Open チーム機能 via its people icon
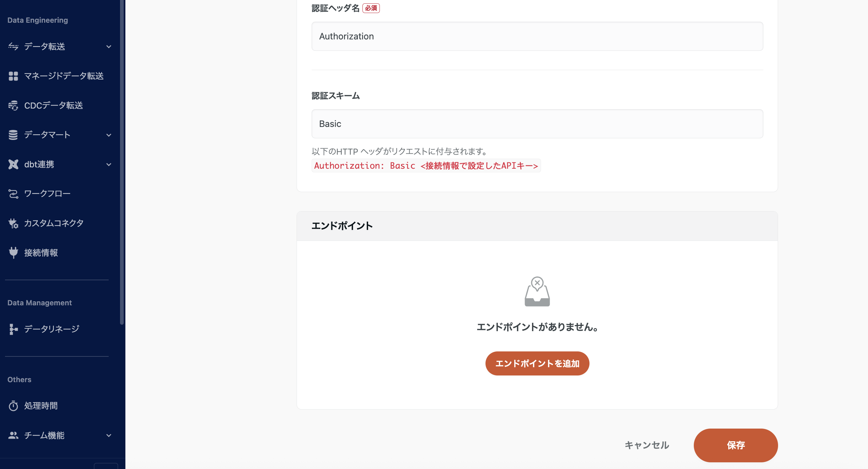The image size is (868, 469). [x=13, y=435]
